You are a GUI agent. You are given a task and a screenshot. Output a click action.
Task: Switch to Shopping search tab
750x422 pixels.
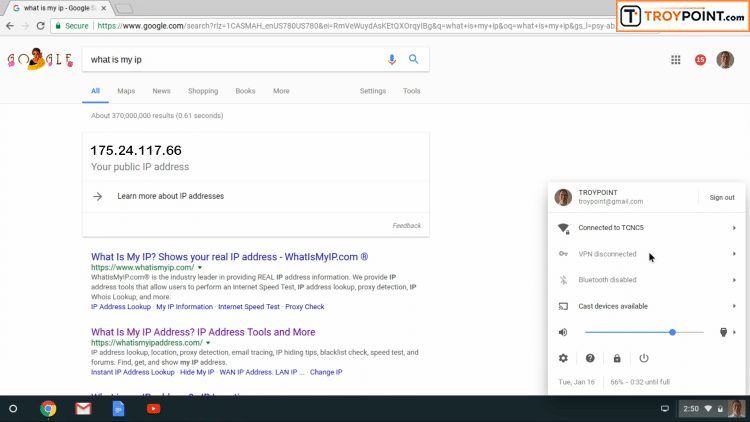[x=203, y=91]
